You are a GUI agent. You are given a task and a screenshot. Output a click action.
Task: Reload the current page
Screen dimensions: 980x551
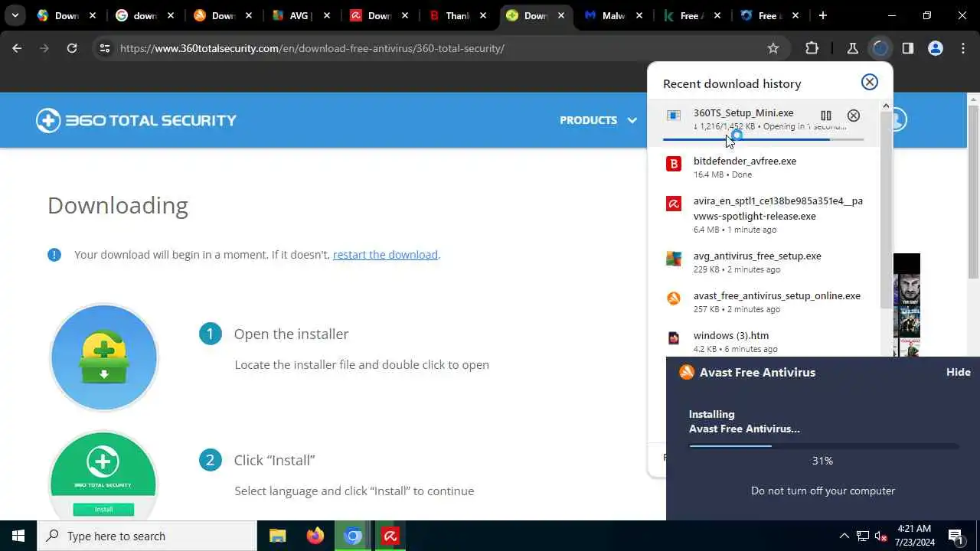click(x=72, y=48)
